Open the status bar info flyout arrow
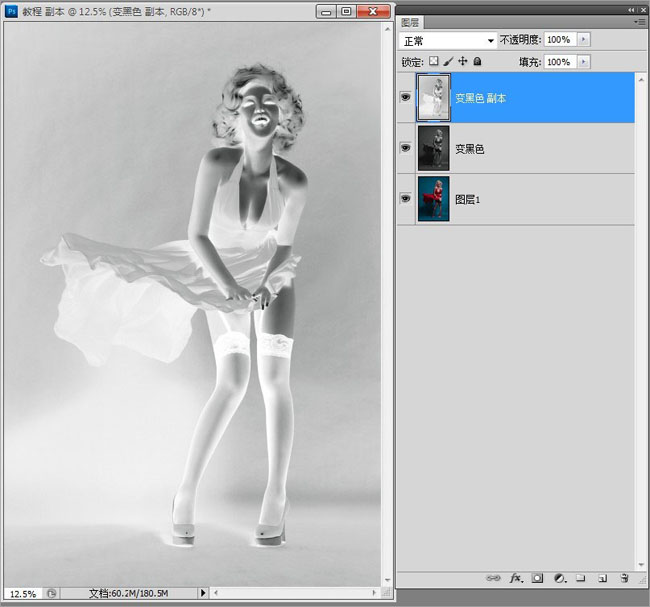Viewport: 650px width, 607px height. pyautogui.click(x=203, y=593)
